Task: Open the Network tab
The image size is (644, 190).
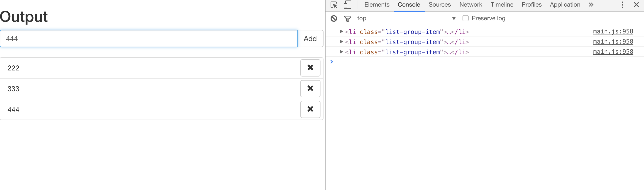Action: [x=471, y=5]
